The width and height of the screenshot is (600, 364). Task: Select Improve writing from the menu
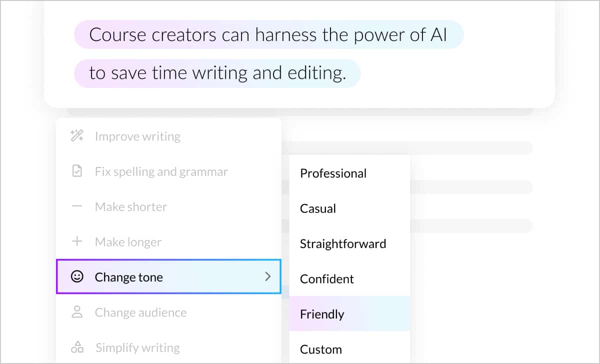(137, 136)
